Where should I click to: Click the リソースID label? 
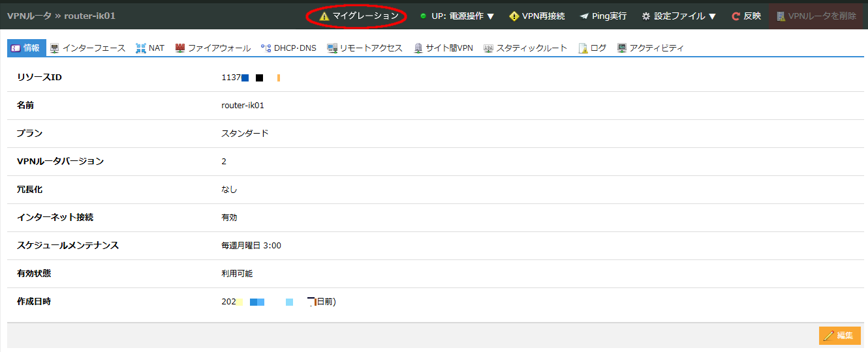coord(39,78)
